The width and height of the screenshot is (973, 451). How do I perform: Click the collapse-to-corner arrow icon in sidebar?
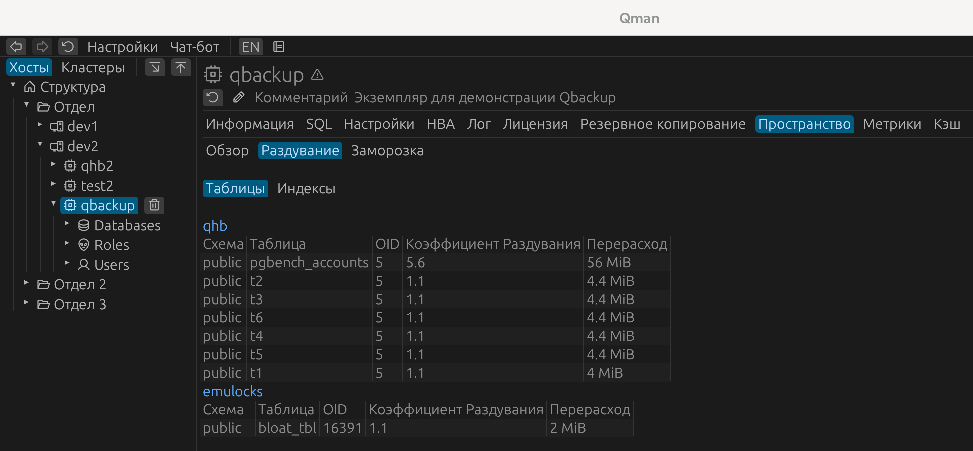(155, 67)
